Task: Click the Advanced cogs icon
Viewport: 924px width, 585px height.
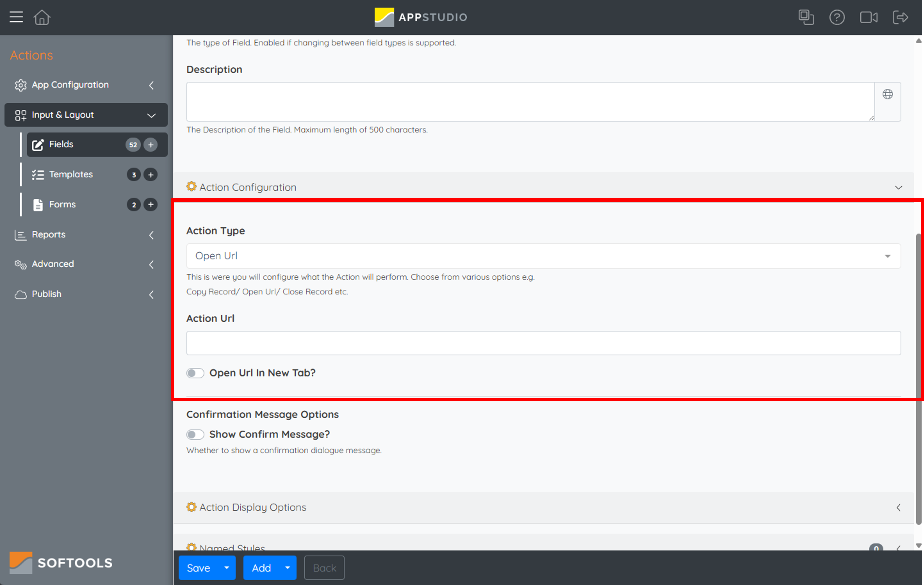Action: (x=21, y=264)
